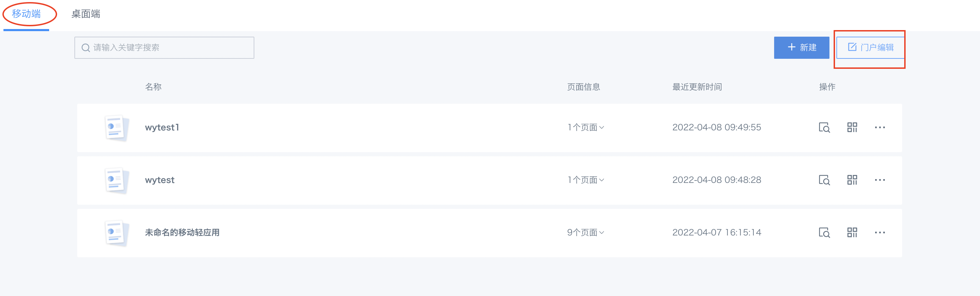Open 门户编辑 portal editor
Viewport: 980px width, 296px height.
pos(870,47)
